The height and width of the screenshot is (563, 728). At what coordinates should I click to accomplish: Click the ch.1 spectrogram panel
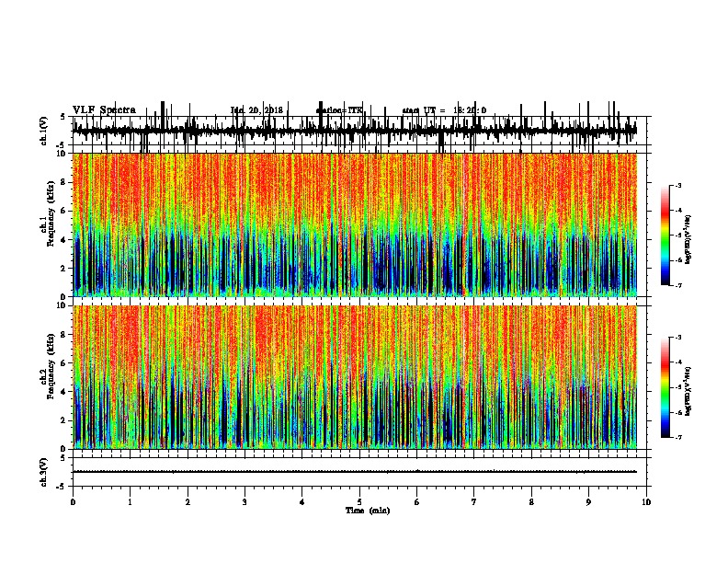(355, 224)
